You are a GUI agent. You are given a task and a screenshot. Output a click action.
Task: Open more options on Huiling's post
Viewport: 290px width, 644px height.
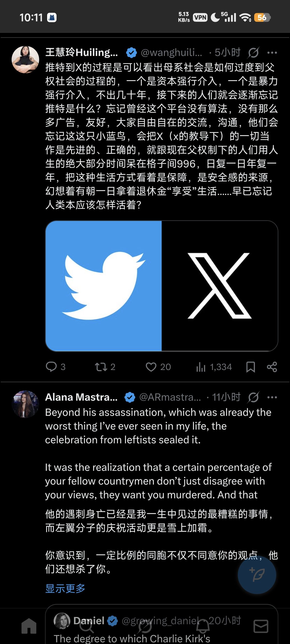[272, 53]
